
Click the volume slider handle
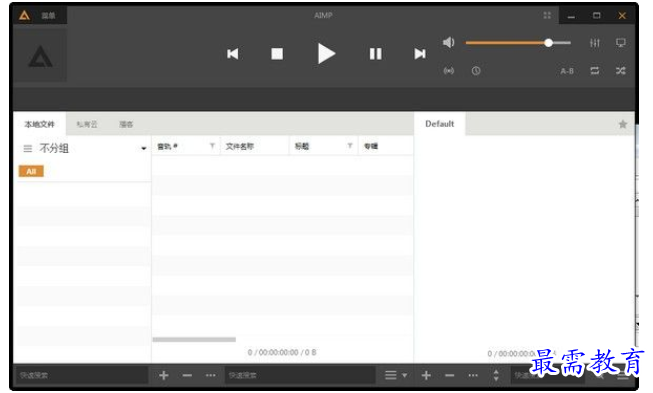[x=548, y=42]
